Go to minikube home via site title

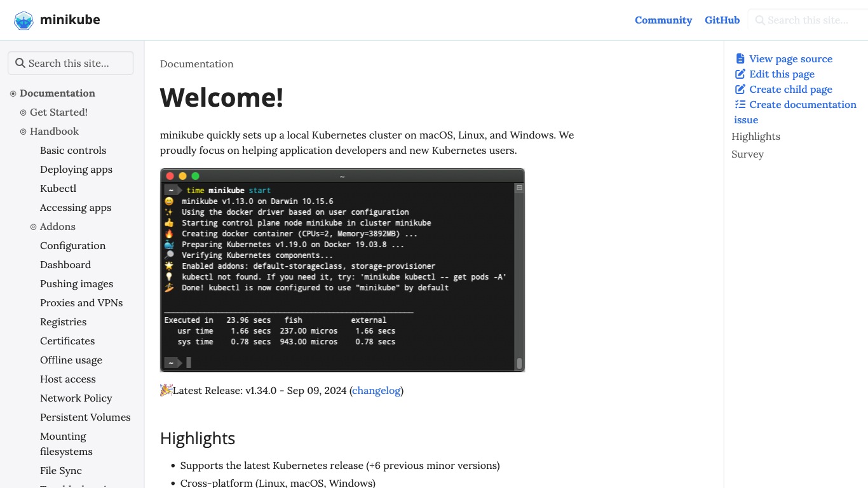70,20
